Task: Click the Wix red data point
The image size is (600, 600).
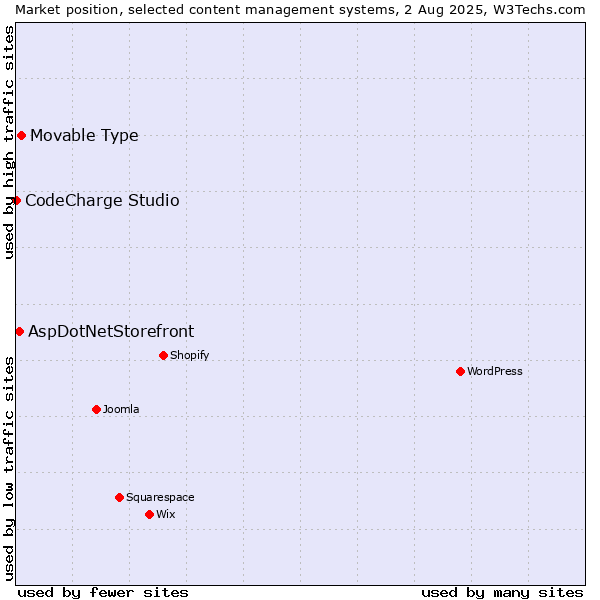Action: pos(150,514)
